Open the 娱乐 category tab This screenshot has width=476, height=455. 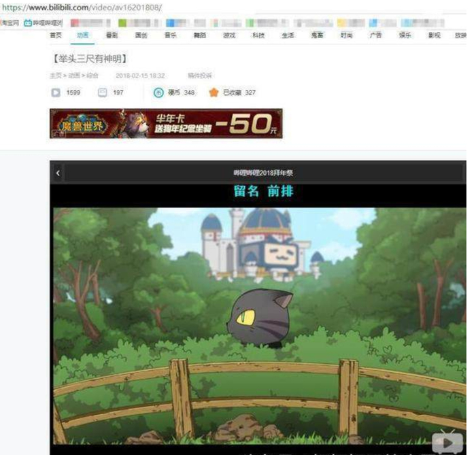405,35
